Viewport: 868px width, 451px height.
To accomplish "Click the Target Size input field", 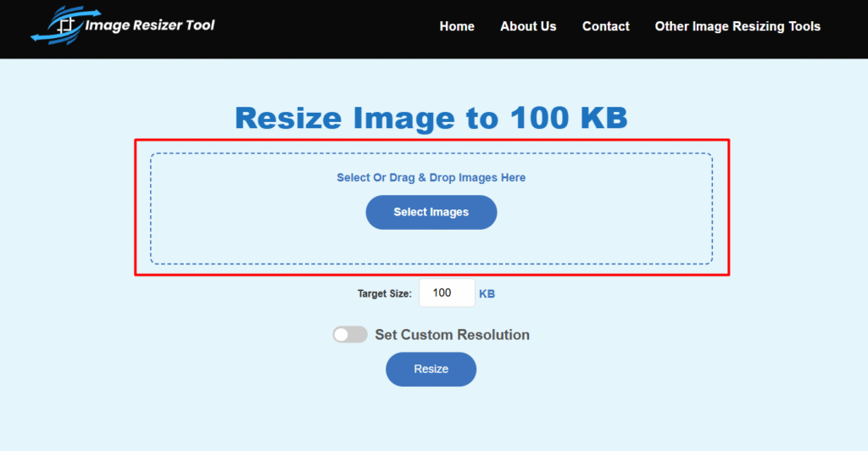I will 447,292.
